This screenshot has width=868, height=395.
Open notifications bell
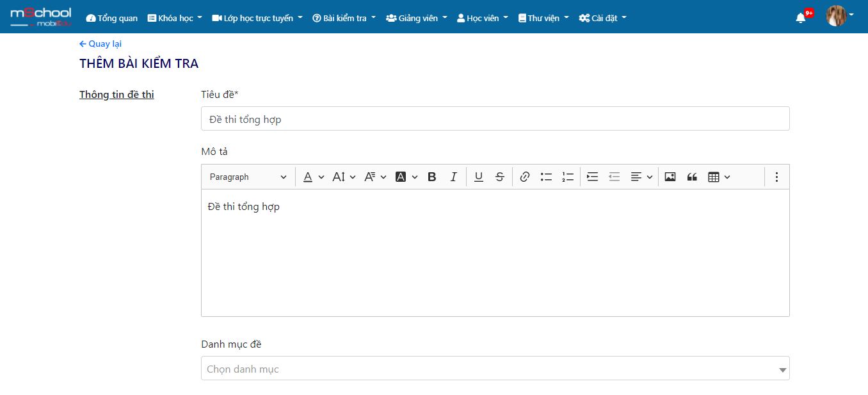801,18
